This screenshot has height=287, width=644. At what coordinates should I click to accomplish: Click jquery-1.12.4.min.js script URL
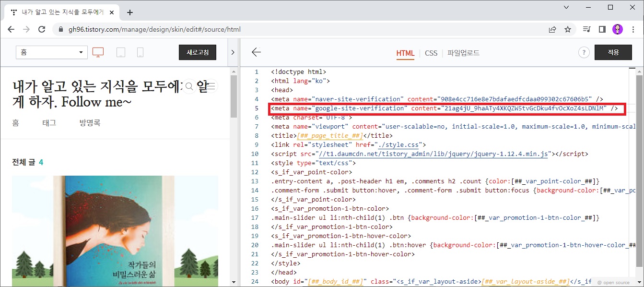(433, 154)
